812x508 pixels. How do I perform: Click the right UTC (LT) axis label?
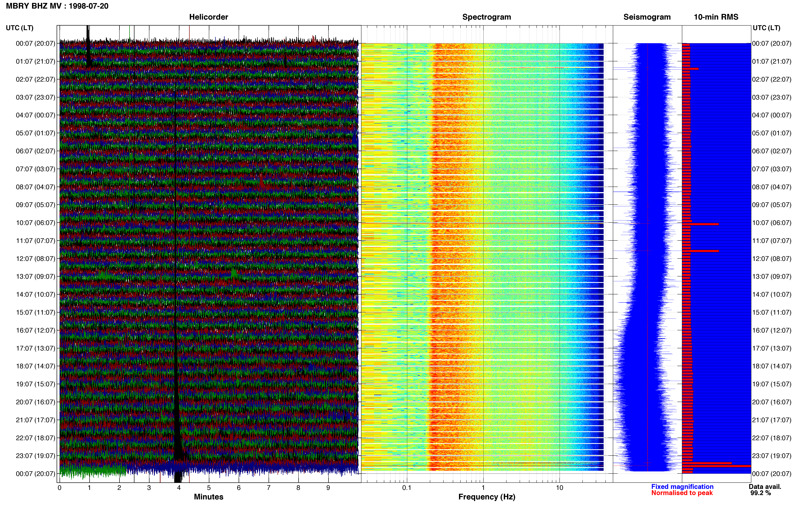(766, 28)
